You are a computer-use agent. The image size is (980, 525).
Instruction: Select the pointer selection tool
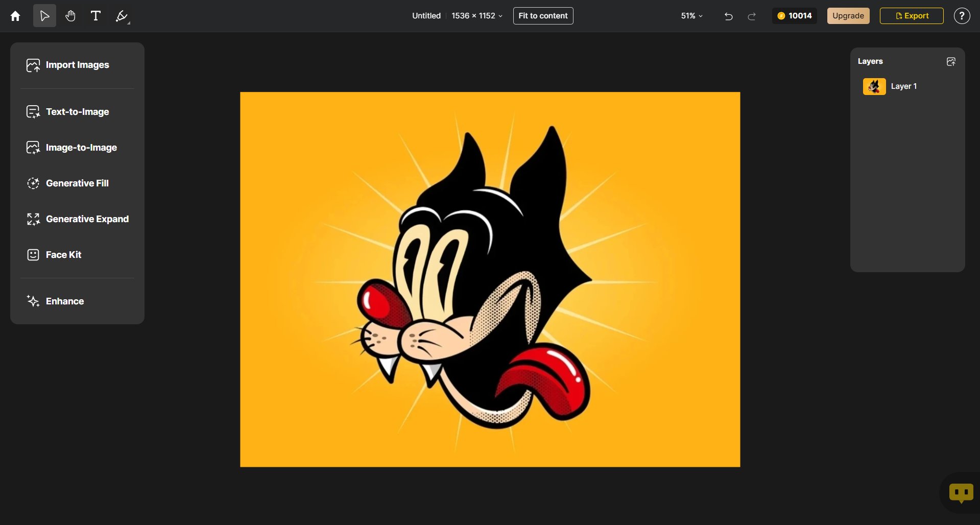tap(44, 16)
